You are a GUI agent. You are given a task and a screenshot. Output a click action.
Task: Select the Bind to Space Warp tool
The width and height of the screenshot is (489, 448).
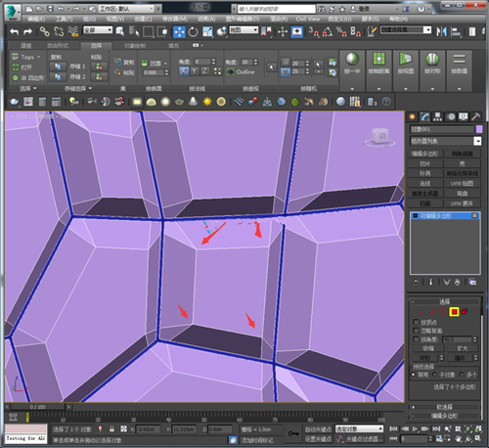73,31
